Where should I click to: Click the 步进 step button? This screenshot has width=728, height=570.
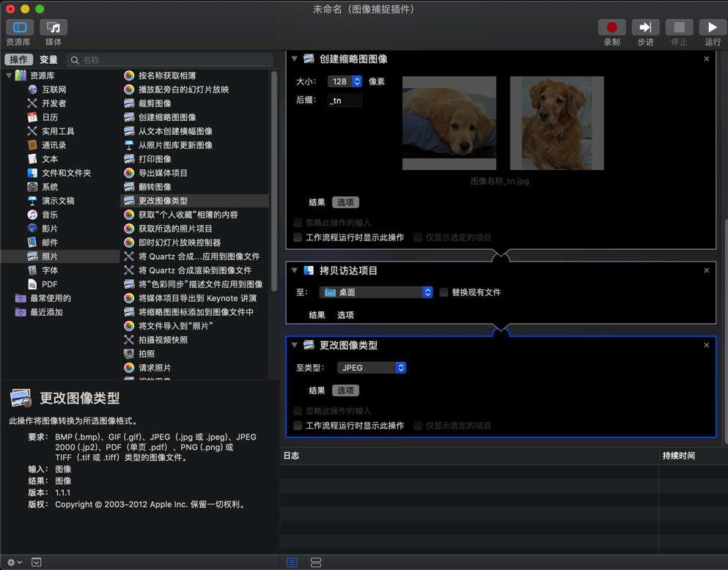645,27
